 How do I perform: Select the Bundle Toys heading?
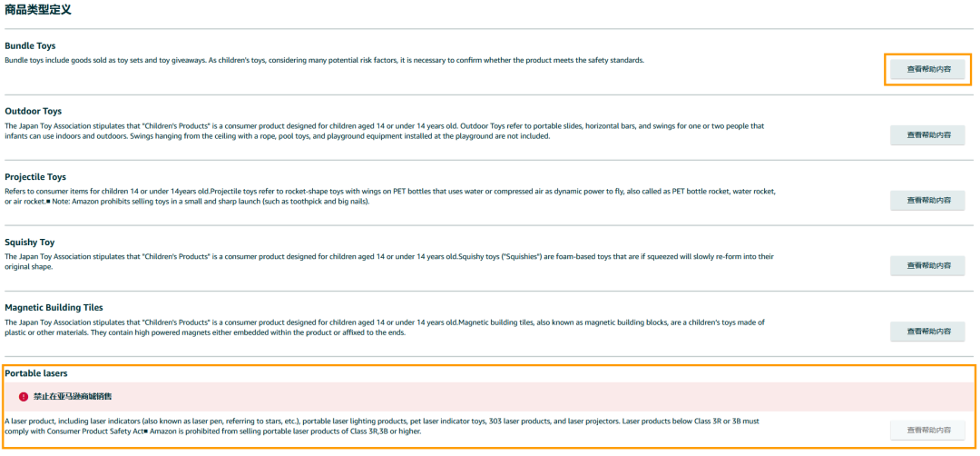[x=30, y=45]
